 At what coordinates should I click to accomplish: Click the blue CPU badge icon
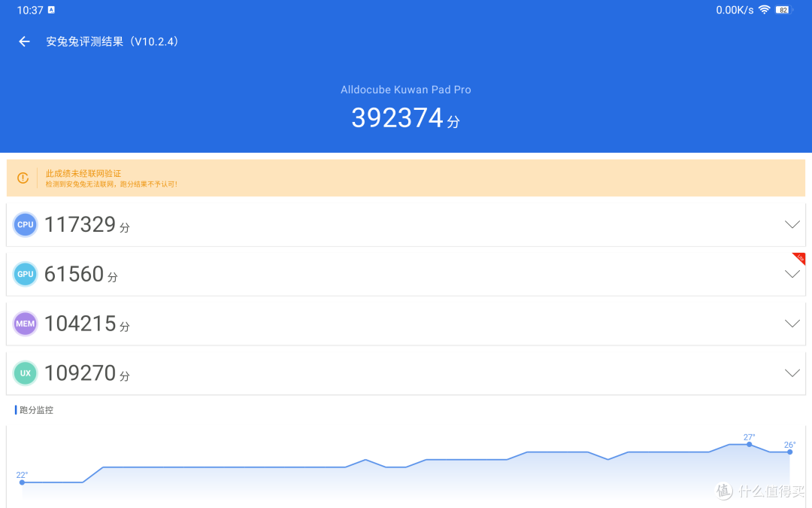tap(25, 224)
